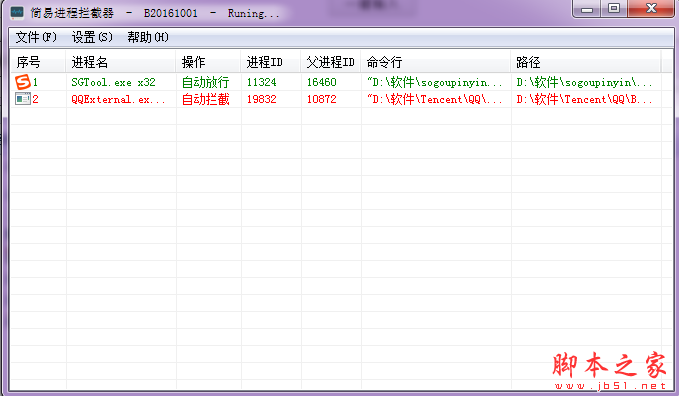679x397 pixels.
Task: Click the window icon in row 2
Action: point(23,99)
